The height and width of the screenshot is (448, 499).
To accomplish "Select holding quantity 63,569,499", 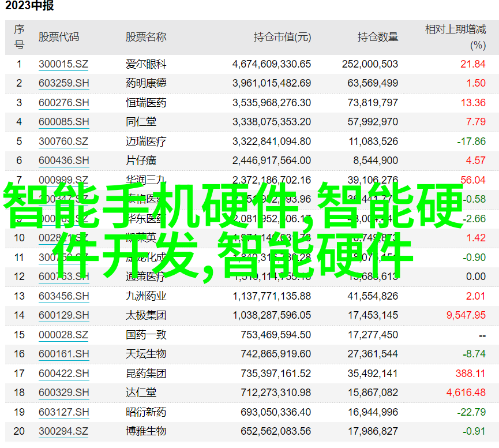I will (373, 83).
